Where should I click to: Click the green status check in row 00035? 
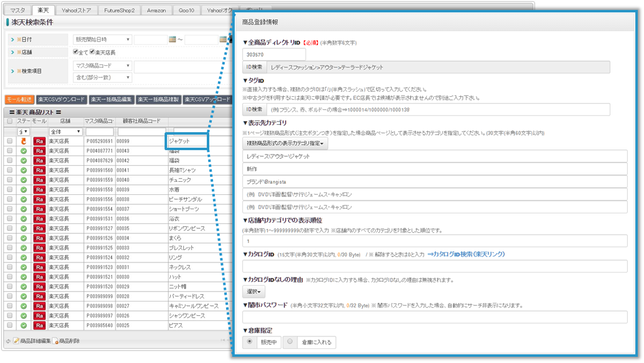pos(24,228)
